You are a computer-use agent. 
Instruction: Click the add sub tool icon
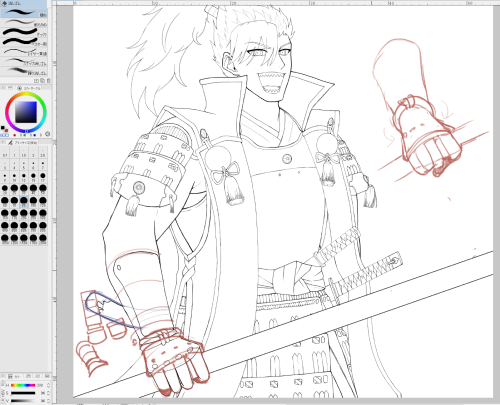point(36,81)
